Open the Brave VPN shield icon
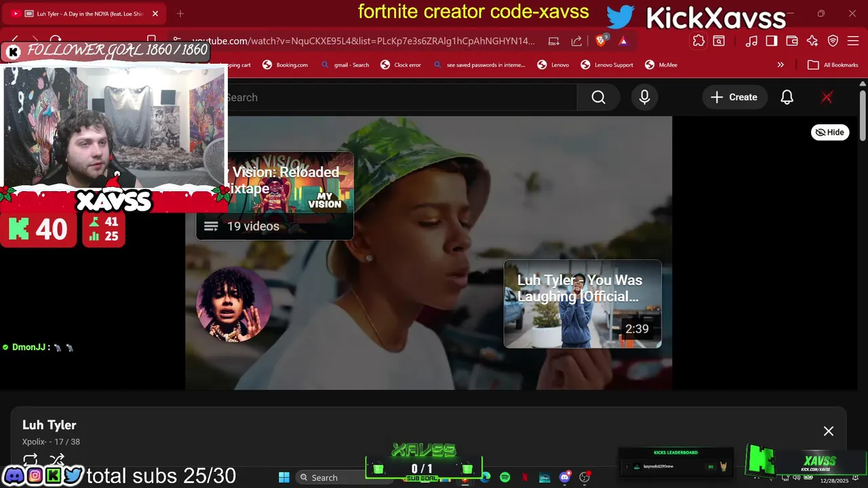 pyautogui.click(x=833, y=41)
